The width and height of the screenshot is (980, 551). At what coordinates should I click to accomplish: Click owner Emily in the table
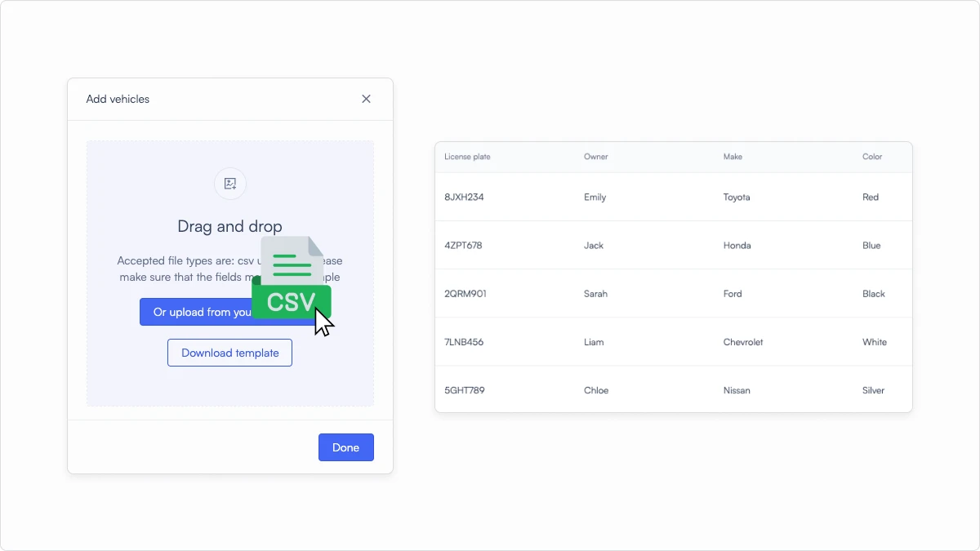[595, 197]
